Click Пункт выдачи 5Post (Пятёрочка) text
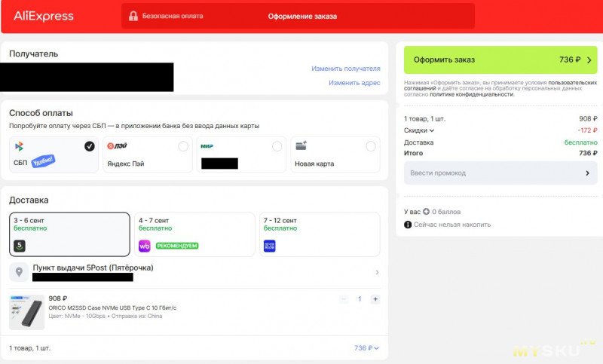This screenshot has height=364, width=603. 93,268
